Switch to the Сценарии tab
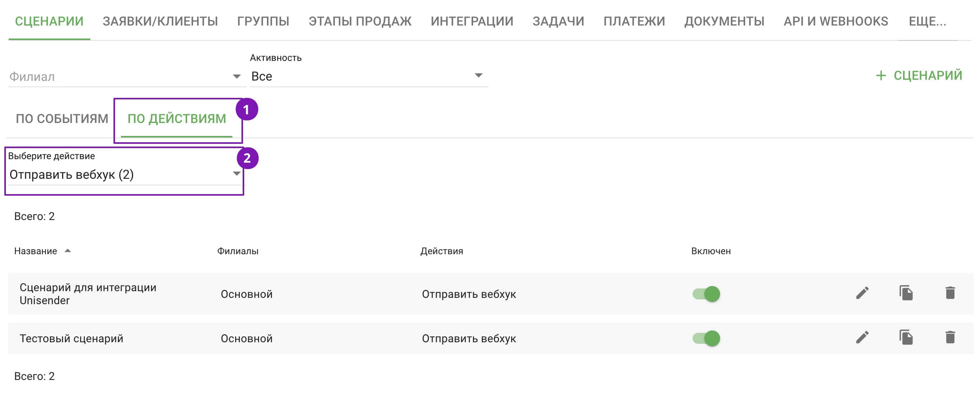Viewport: 980px width, 400px height. tap(49, 21)
